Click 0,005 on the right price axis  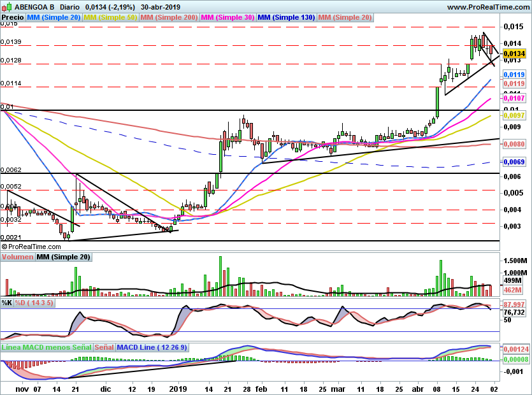512,193
